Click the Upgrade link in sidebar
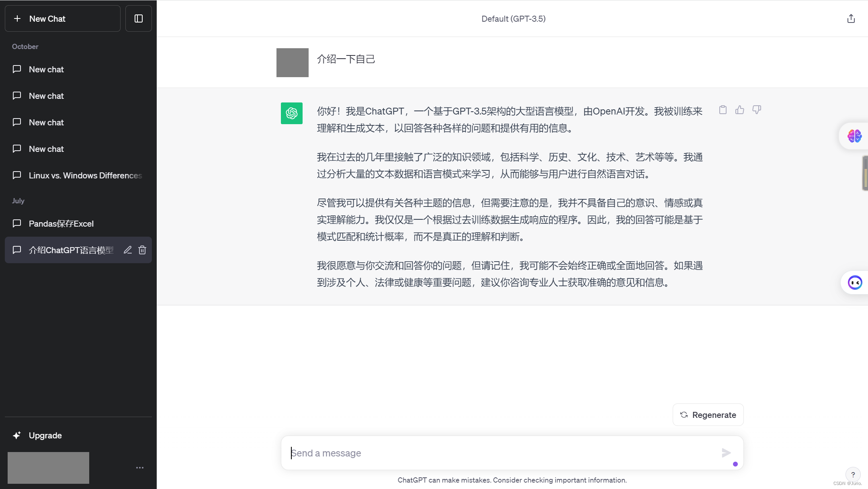The width and height of the screenshot is (868, 489). point(45,436)
